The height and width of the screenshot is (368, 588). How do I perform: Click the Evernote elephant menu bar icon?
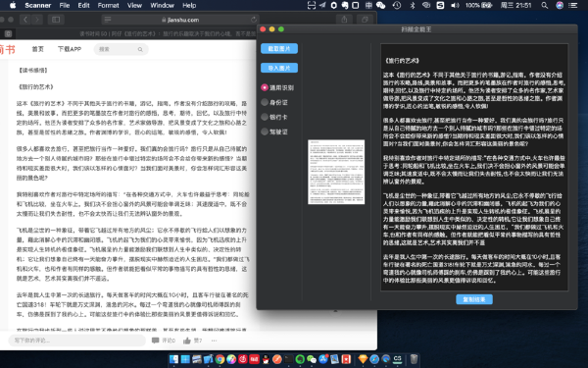(x=344, y=5)
